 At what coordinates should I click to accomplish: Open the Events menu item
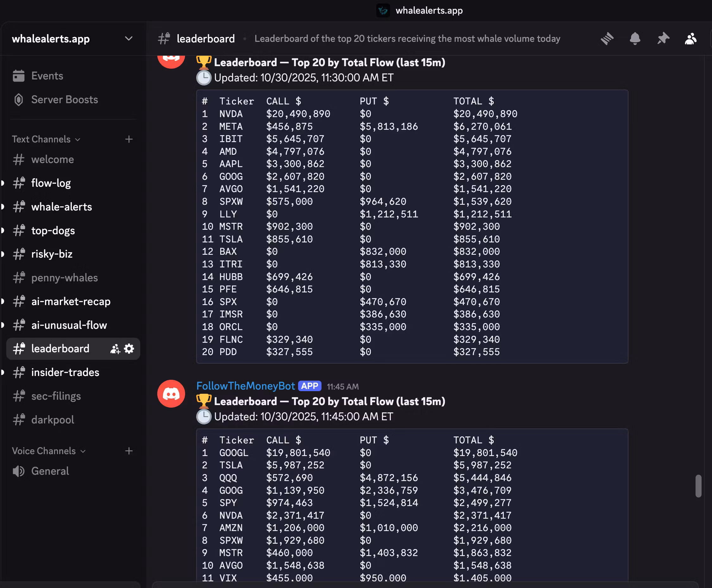(x=47, y=76)
